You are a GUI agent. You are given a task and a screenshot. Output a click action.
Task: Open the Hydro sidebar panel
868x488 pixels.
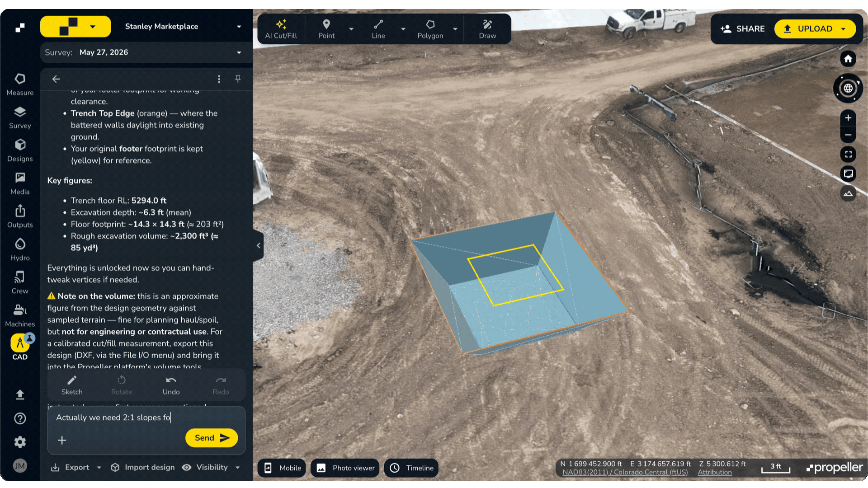[x=20, y=250]
